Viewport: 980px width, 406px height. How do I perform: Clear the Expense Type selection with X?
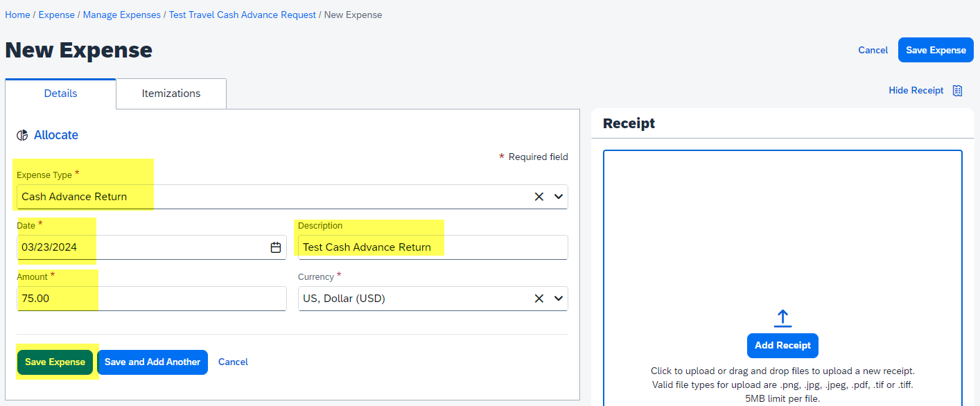coord(539,197)
